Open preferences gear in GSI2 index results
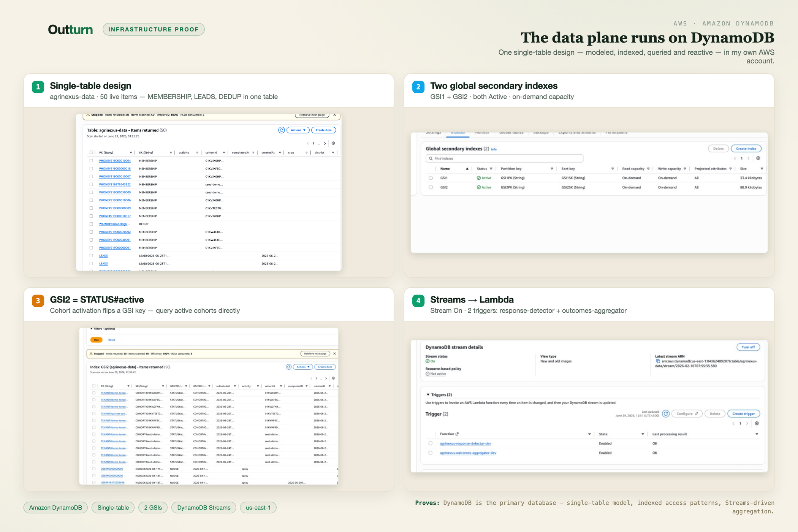Viewport: 798px width, 532px height. [333, 378]
